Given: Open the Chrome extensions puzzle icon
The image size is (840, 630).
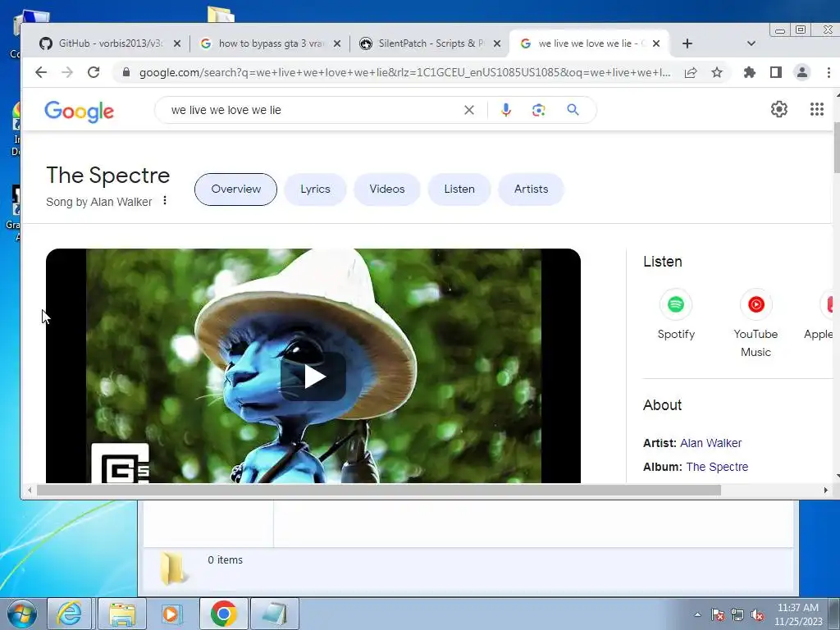Looking at the screenshot, I should (x=750, y=72).
